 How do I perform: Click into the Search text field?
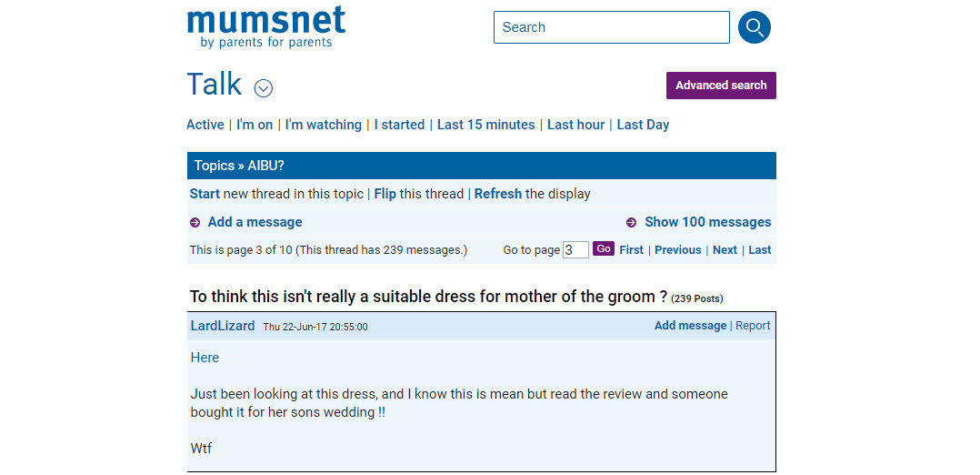pyautogui.click(x=611, y=27)
